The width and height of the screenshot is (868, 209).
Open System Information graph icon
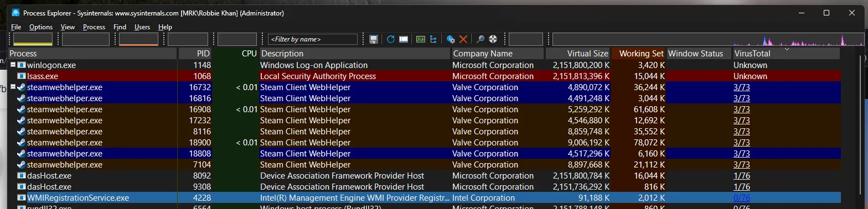click(421, 39)
